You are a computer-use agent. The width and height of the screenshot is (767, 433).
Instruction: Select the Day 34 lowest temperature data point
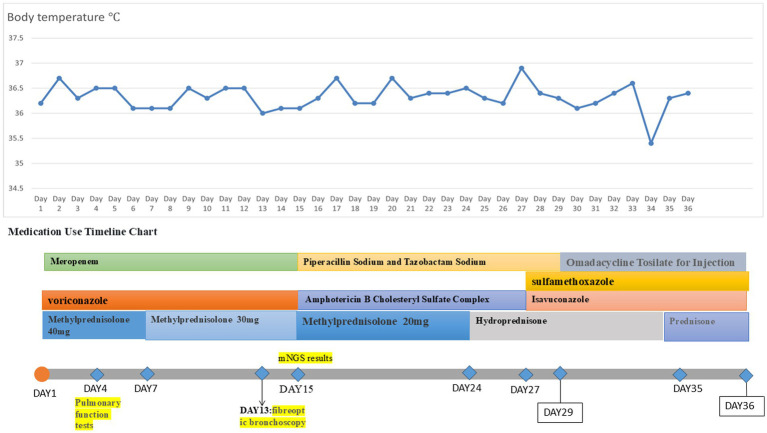pyautogui.click(x=651, y=143)
